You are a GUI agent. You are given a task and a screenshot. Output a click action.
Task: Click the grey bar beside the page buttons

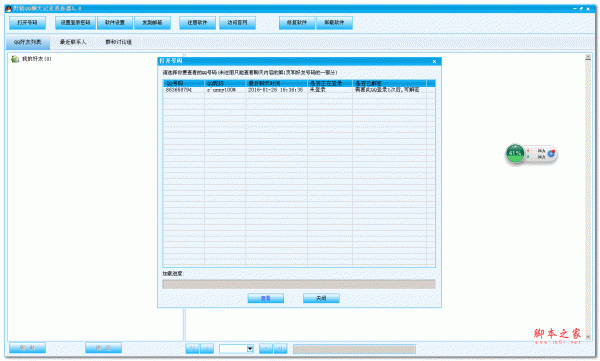click(x=354, y=349)
